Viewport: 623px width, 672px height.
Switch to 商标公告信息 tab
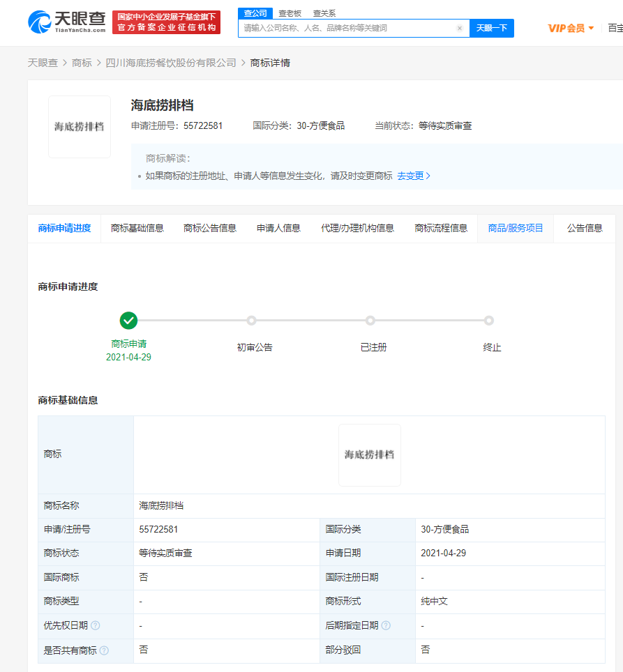[x=210, y=229]
